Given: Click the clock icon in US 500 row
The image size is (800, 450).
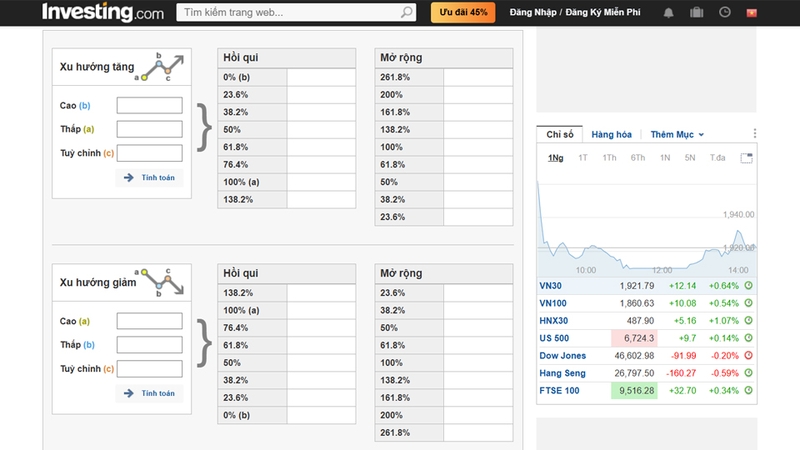Looking at the screenshot, I should click(748, 338).
